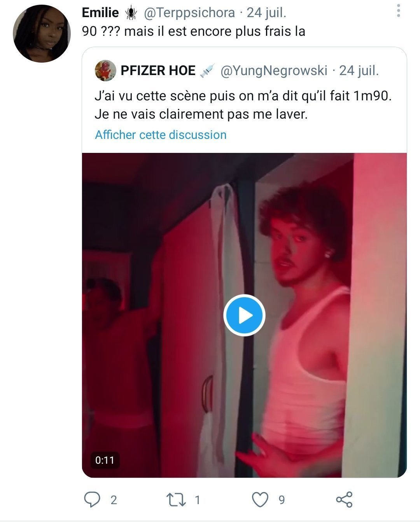Open the reply comment bubble icon
420x531 pixels.
click(92, 499)
